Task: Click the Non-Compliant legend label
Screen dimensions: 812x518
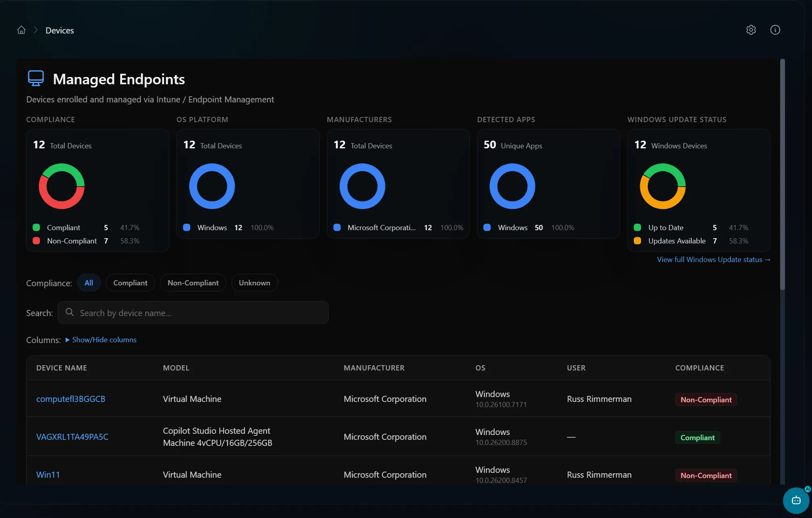Action: coord(72,241)
